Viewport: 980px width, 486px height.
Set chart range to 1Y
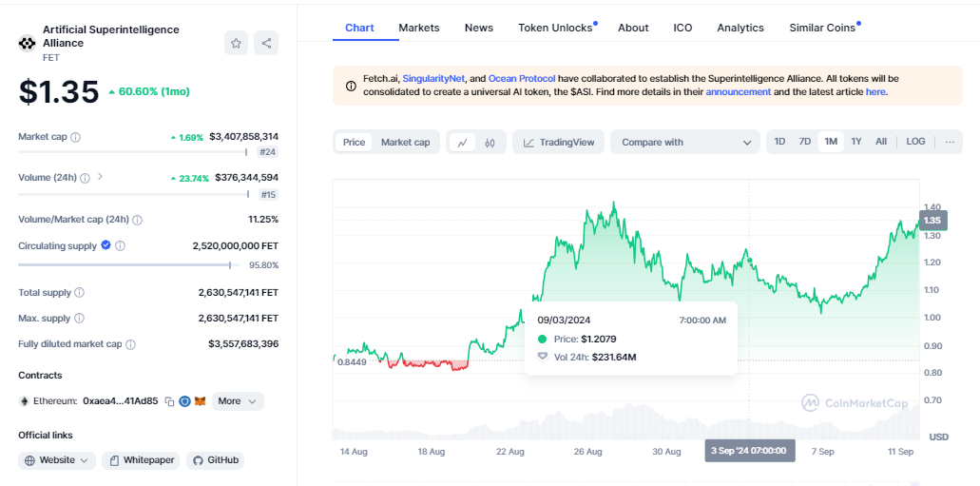[x=856, y=142]
